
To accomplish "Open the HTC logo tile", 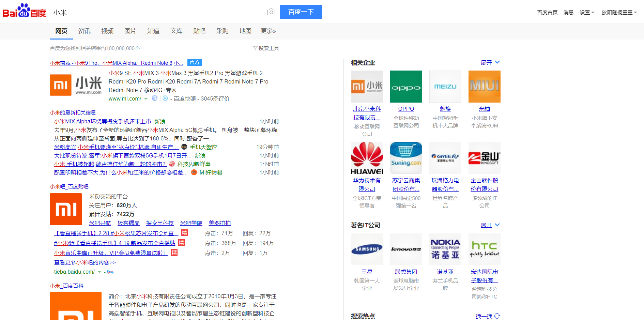I will [x=485, y=249].
